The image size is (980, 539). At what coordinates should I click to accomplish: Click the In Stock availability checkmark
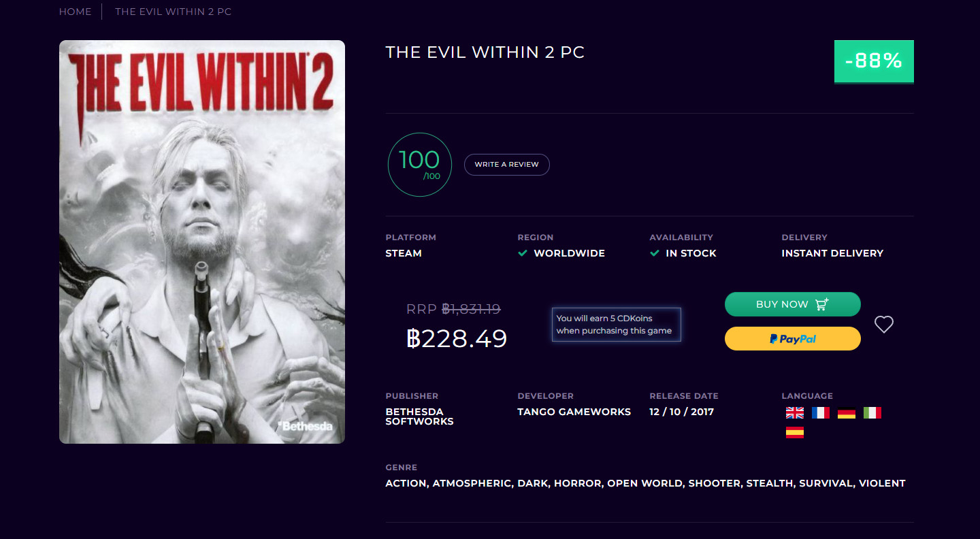655,253
